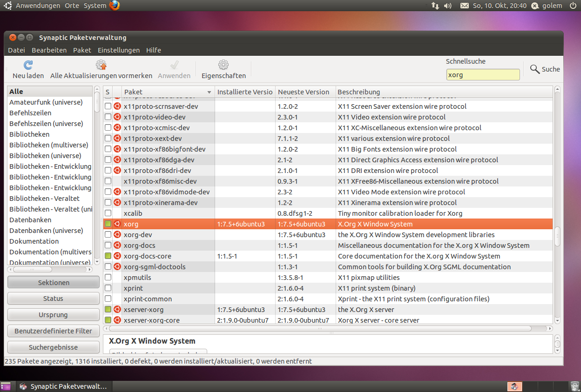581x392 pixels.
Task: Click Ubuntu icon beside x11proto-xcmisc-dev
Action: [117, 128]
